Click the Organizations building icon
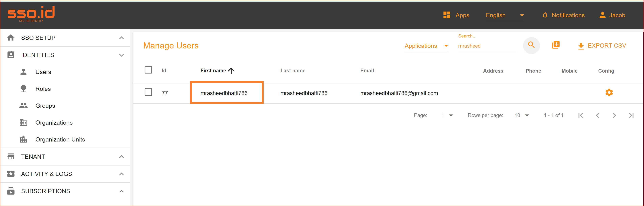Image resolution: width=644 pixels, height=206 pixels. [23, 122]
